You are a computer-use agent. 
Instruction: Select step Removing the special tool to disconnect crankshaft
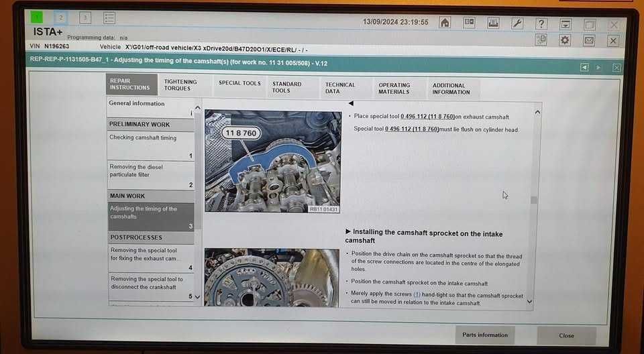(151, 287)
